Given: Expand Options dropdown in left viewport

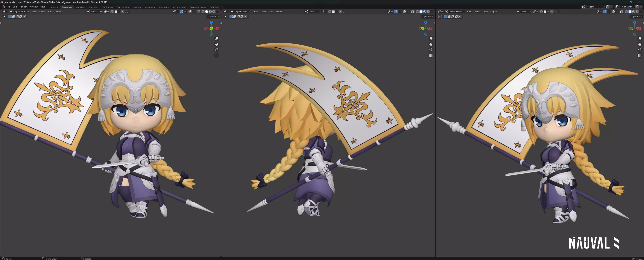Looking at the screenshot, I should click(x=213, y=16).
